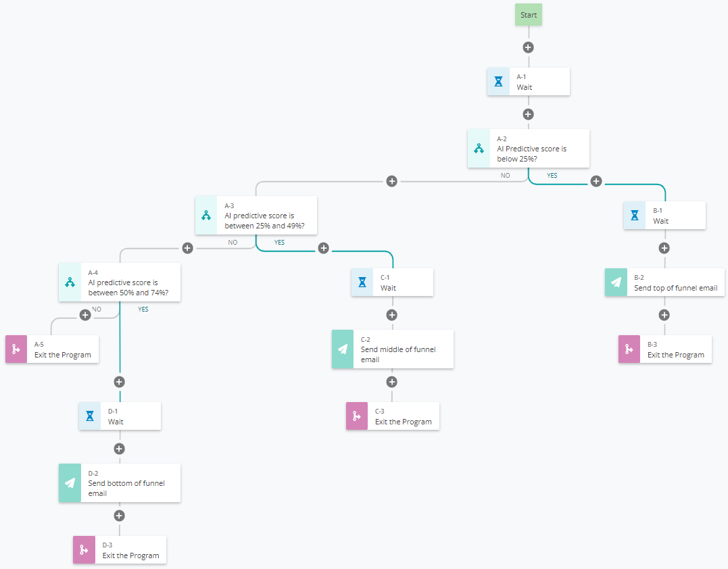Click the NO label under A-2
The height and width of the screenshot is (569, 728).
click(505, 176)
